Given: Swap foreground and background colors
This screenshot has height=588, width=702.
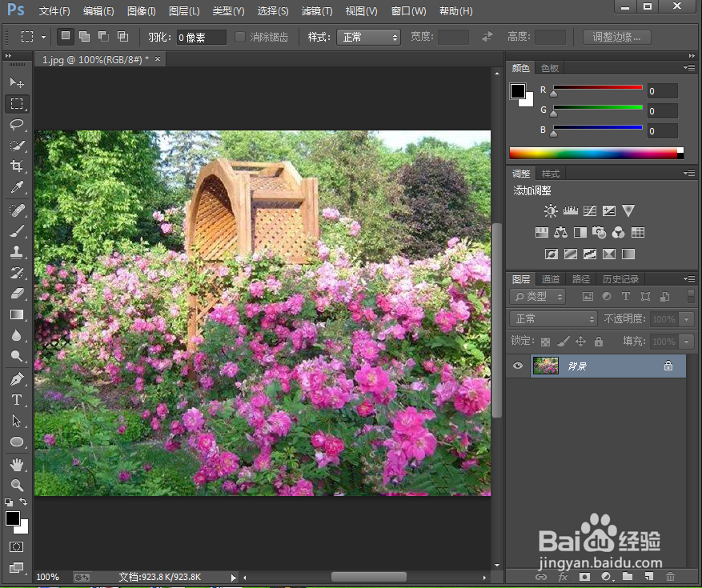Looking at the screenshot, I should 23,502.
